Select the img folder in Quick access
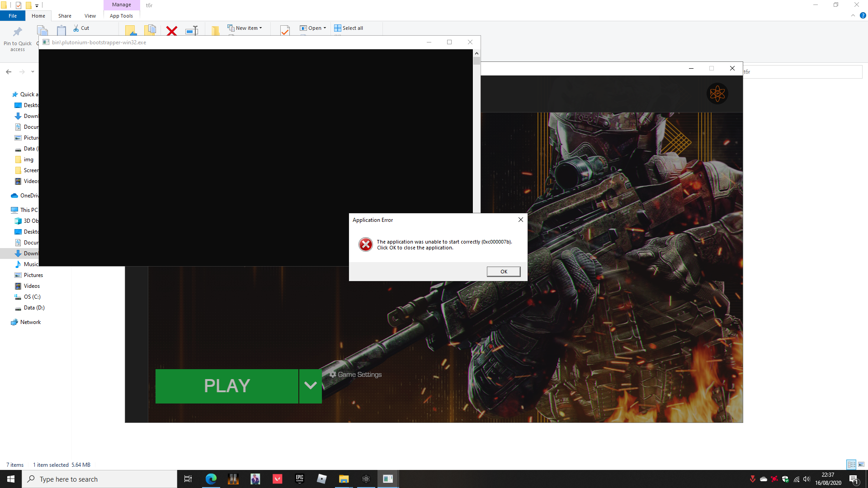Screen dimensions: 868x488 [x=24, y=160]
